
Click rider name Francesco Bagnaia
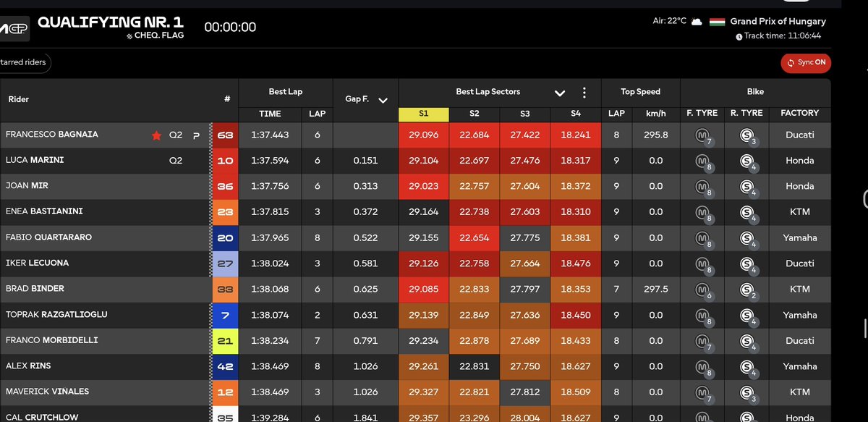52,135
